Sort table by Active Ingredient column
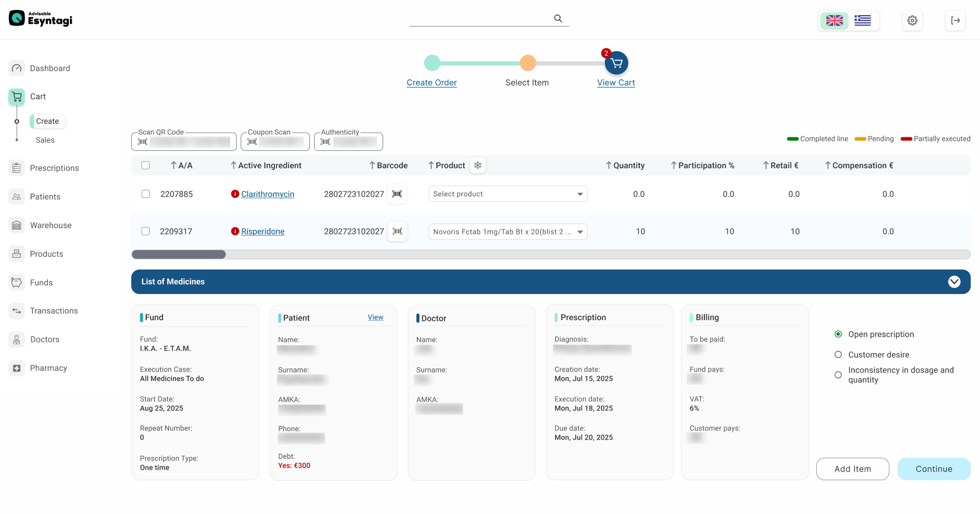Image resolution: width=980 pixels, height=514 pixels. (266, 165)
